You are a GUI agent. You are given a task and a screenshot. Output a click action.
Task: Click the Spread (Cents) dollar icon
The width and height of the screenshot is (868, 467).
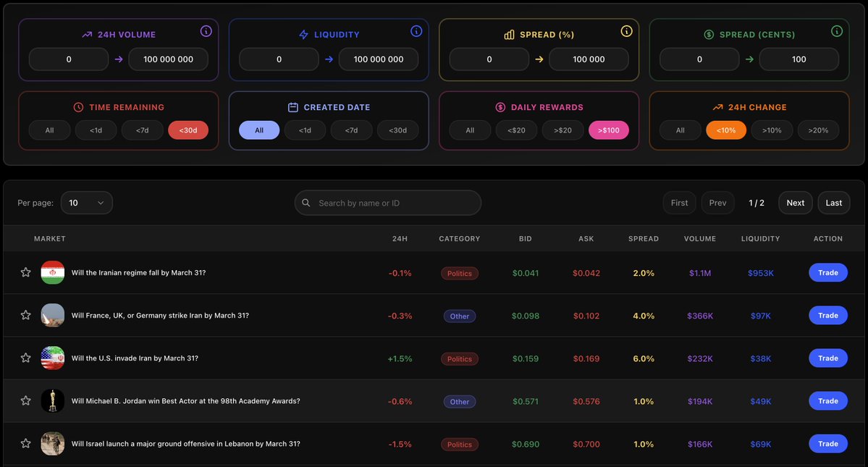click(709, 34)
